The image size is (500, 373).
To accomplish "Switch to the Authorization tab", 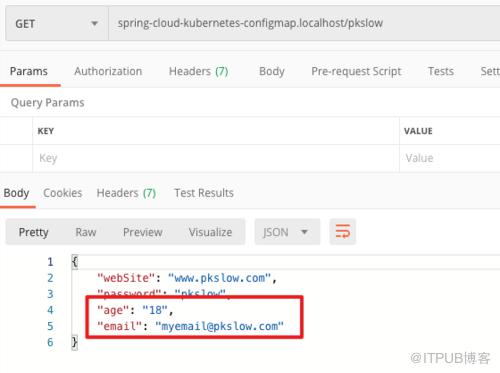I will pyautogui.click(x=108, y=71).
